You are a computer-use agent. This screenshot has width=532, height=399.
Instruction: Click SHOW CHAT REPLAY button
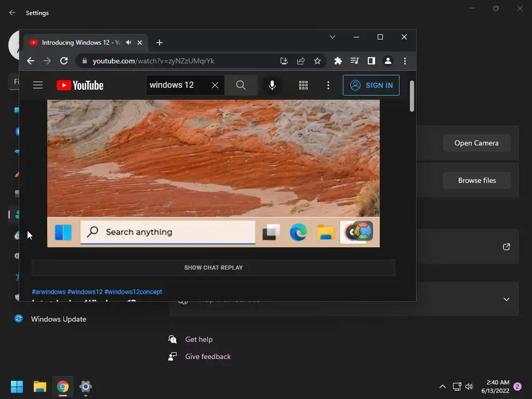(x=214, y=268)
